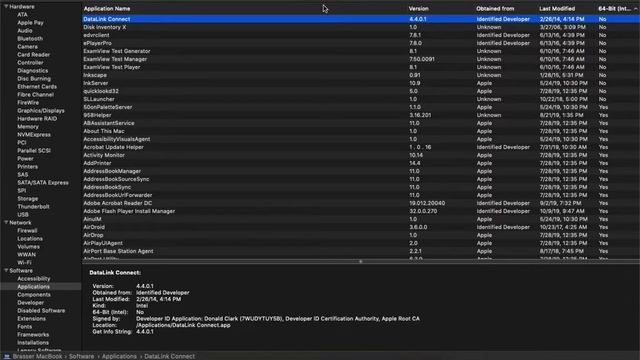Viewport: 640px width, 360px height.
Task: Open Camera hardware info
Action: [27, 47]
